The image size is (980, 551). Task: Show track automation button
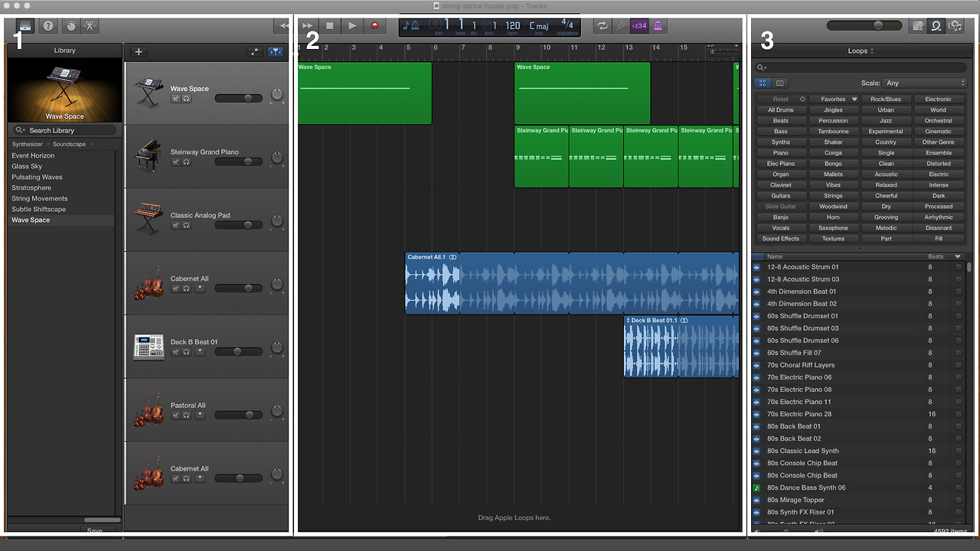(x=254, y=52)
